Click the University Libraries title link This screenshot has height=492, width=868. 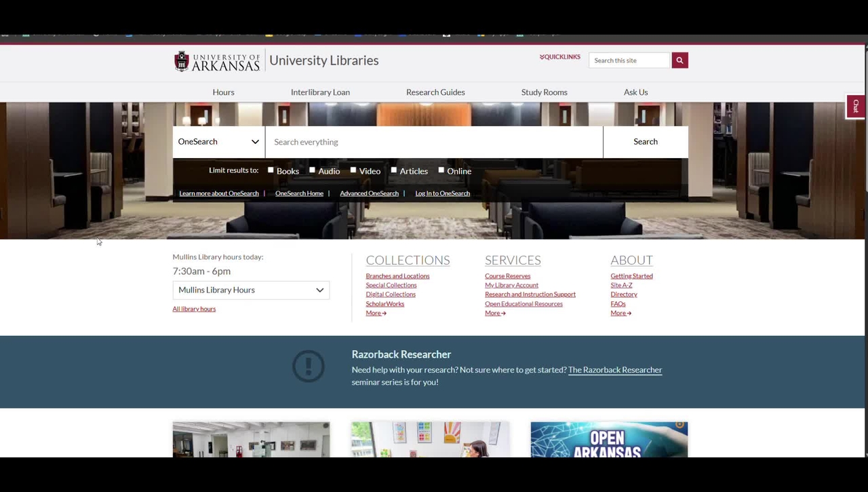click(x=324, y=60)
